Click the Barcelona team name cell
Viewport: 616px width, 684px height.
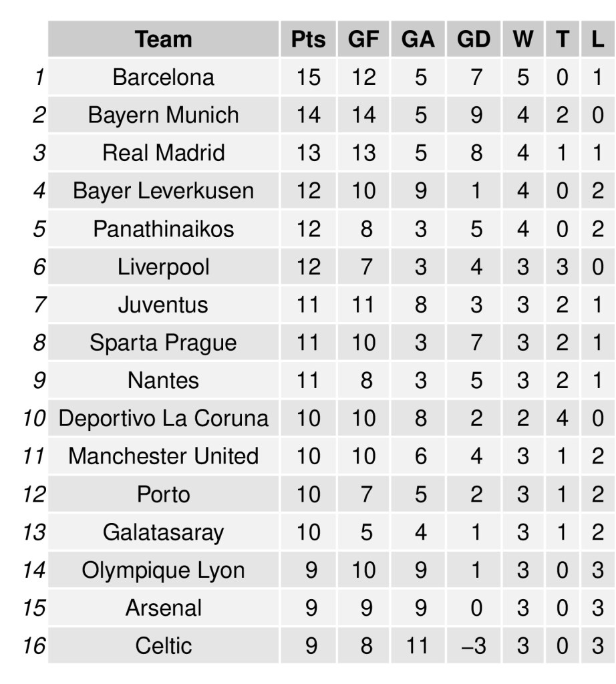click(164, 77)
